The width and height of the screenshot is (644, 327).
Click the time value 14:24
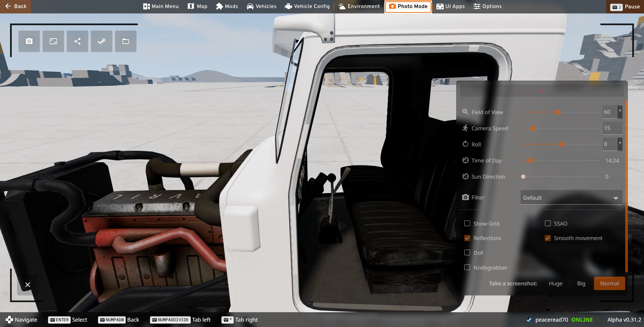point(612,160)
